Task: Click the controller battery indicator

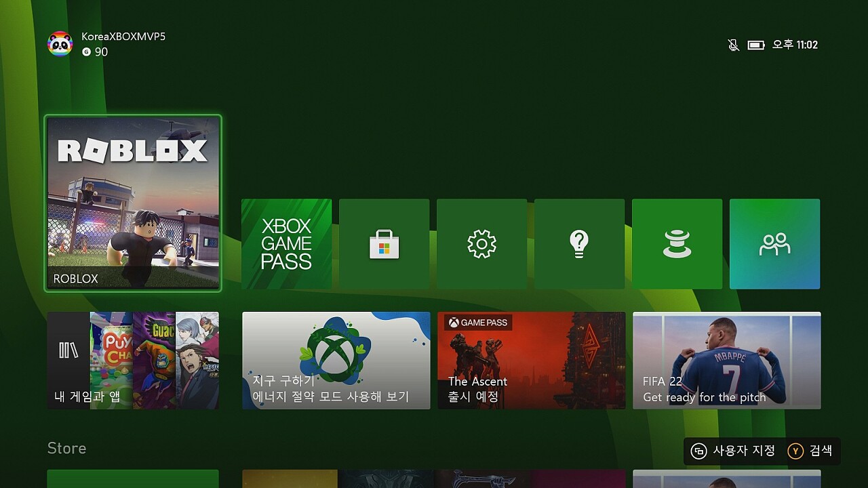Action: (x=756, y=45)
